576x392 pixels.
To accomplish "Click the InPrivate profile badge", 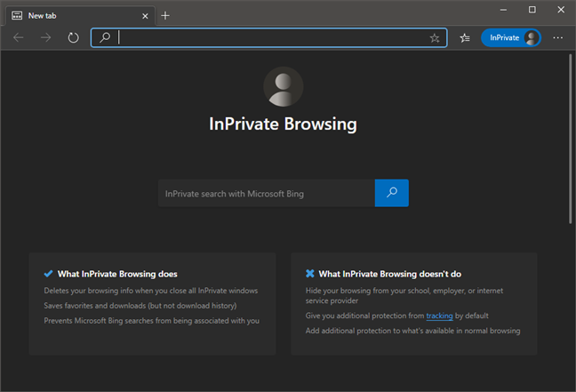I will pos(510,37).
